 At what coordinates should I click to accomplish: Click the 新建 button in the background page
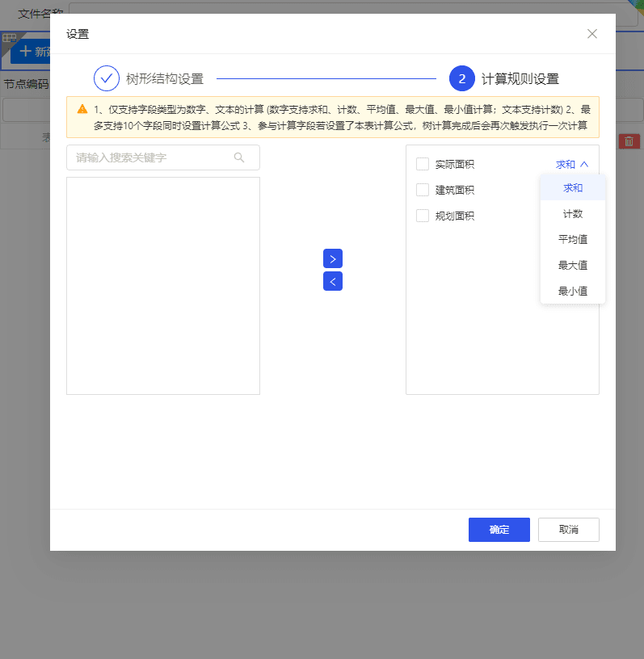click(x=30, y=51)
